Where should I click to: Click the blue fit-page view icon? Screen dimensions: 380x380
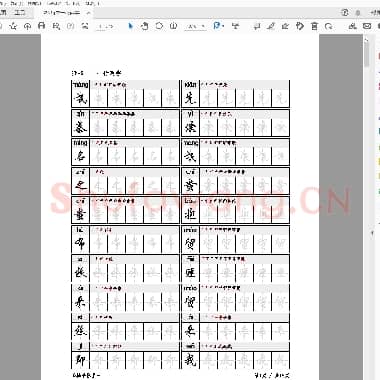(217, 26)
